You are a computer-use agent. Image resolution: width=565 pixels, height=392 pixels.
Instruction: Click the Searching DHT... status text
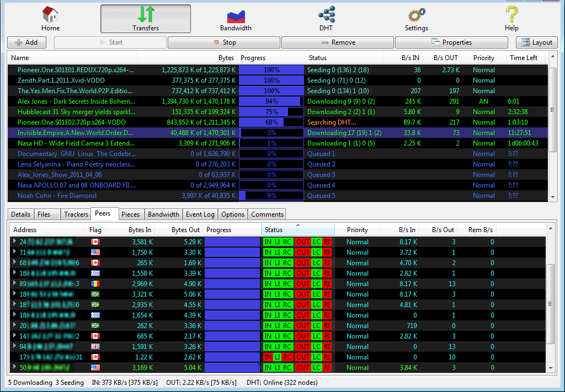point(332,122)
